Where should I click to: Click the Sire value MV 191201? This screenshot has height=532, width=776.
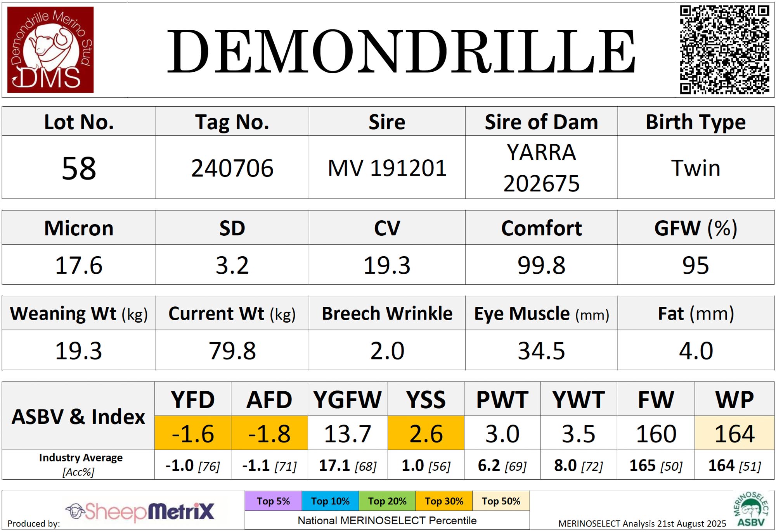point(387,168)
